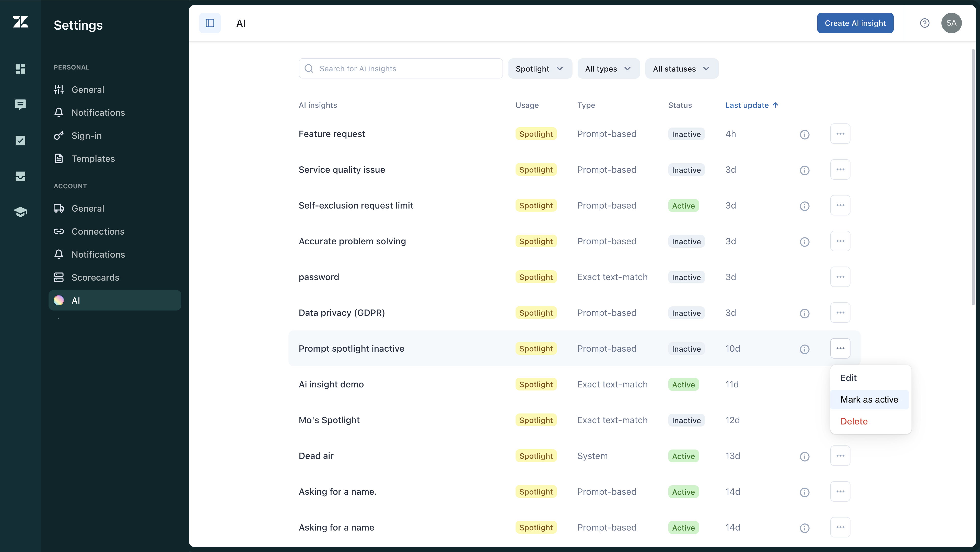Select Mark as active in the context menu
The width and height of the screenshot is (980, 552).
tap(869, 399)
